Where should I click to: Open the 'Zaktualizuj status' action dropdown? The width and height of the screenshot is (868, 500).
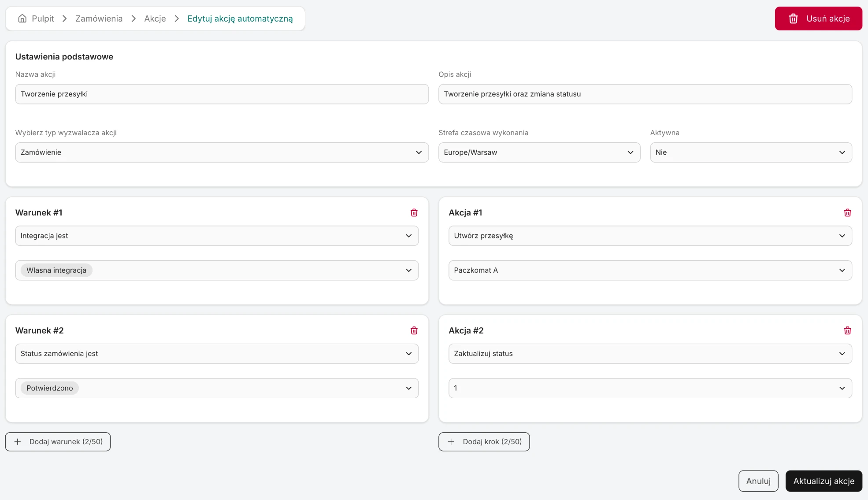tap(650, 354)
